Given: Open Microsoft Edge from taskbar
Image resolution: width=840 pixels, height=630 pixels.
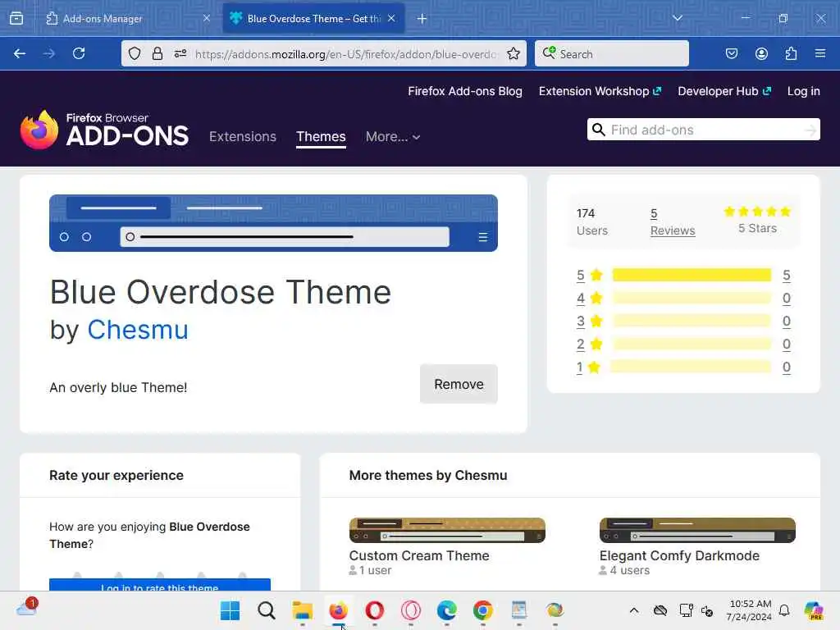Looking at the screenshot, I should coord(447,610).
